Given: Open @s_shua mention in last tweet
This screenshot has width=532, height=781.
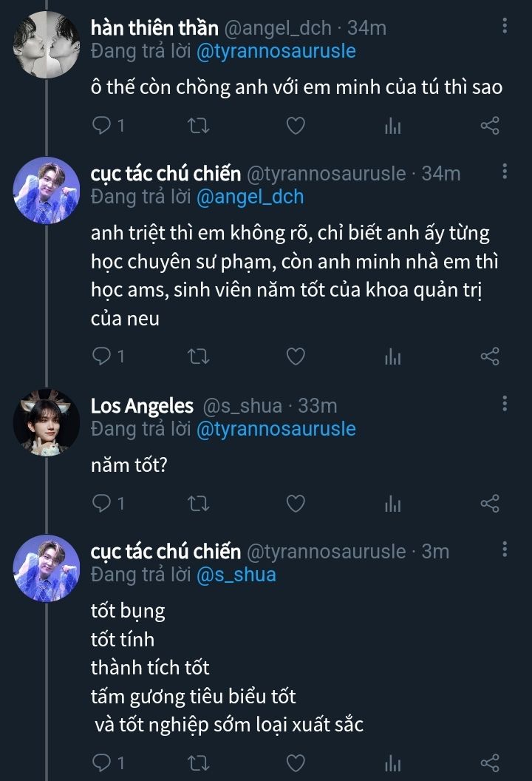Looking at the screenshot, I should click(236, 575).
